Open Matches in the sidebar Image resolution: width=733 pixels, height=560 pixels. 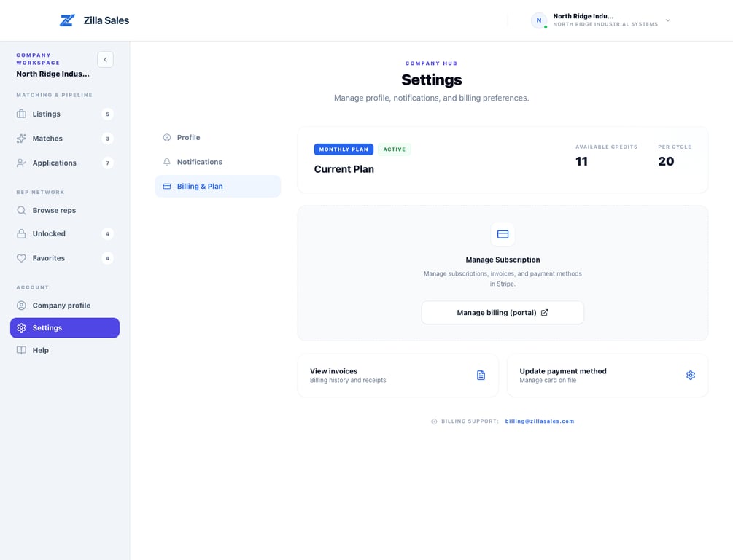pos(64,139)
